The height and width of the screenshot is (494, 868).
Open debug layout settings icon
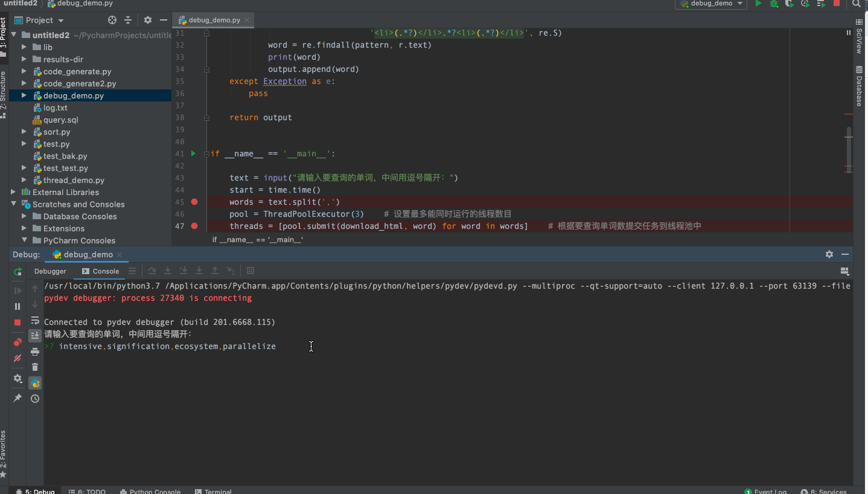845,271
